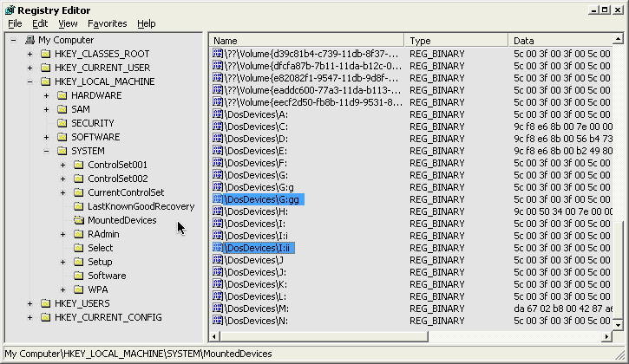Image resolution: width=629 pixels, height=364 pixels.
Task: Select the \DosDevices\G:g value name
Action: 259,187
